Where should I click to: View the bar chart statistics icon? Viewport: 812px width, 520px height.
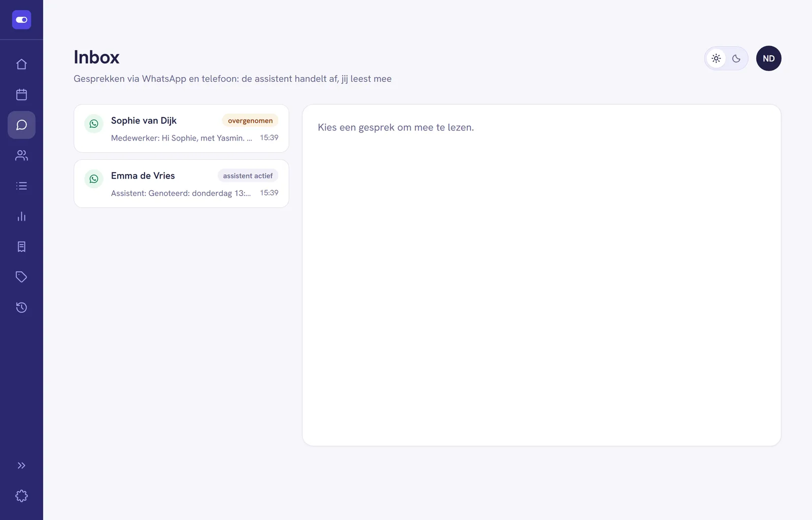21,216
